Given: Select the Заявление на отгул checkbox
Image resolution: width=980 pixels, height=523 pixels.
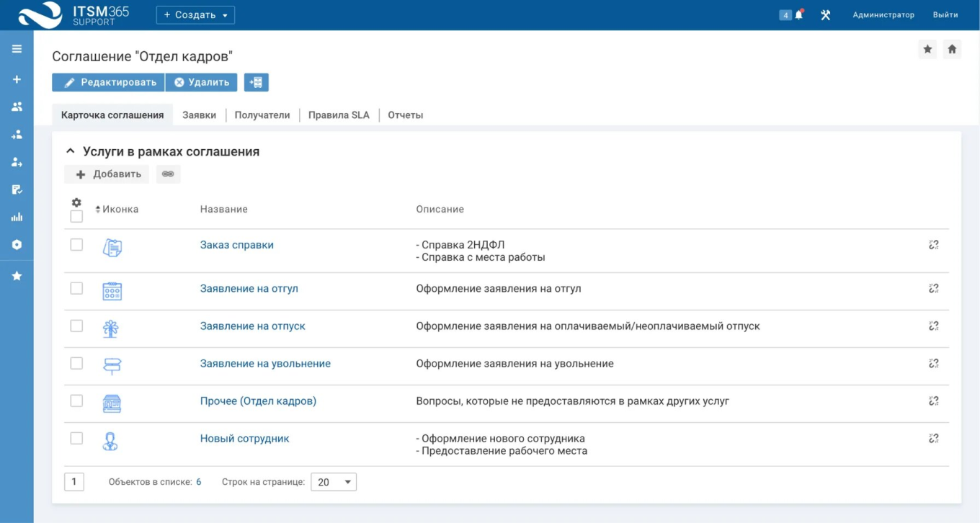Looking at the screenshot, I should tap(76, 288).
